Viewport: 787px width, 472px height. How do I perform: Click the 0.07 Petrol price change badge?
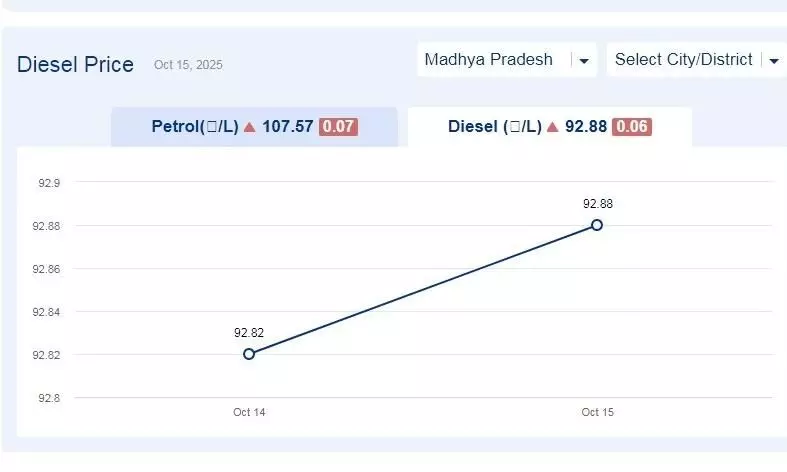(338, 127)
